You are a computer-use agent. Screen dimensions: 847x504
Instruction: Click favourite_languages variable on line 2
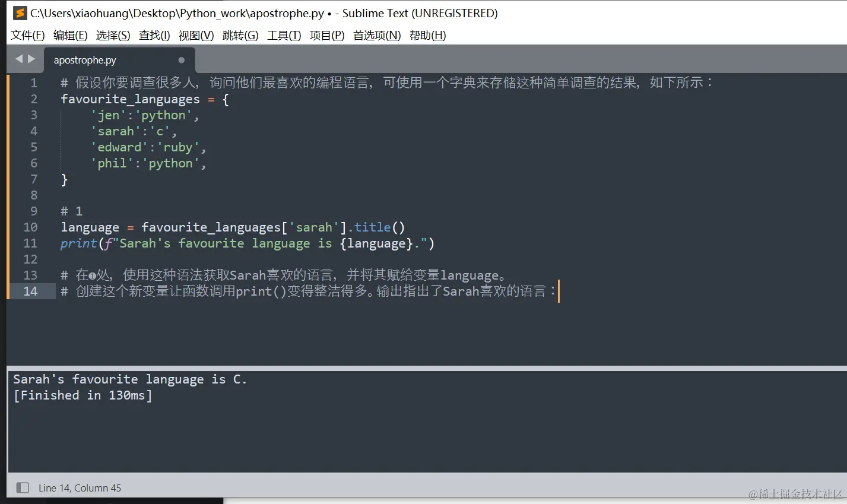pyautogui.click(x=130, y=99)
